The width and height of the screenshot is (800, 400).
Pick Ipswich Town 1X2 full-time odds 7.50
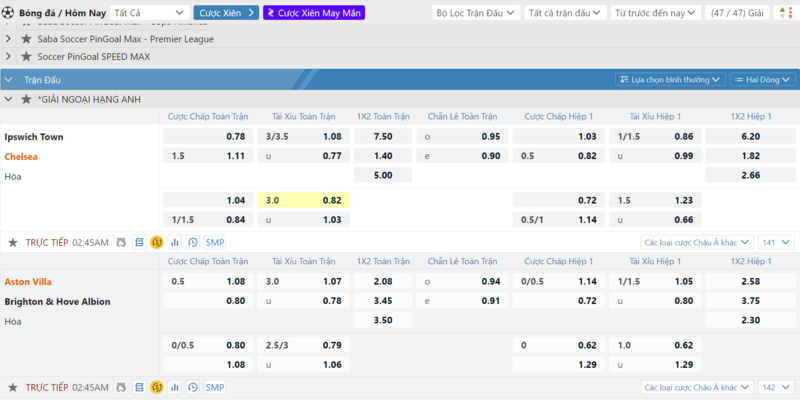click(383, 136)
